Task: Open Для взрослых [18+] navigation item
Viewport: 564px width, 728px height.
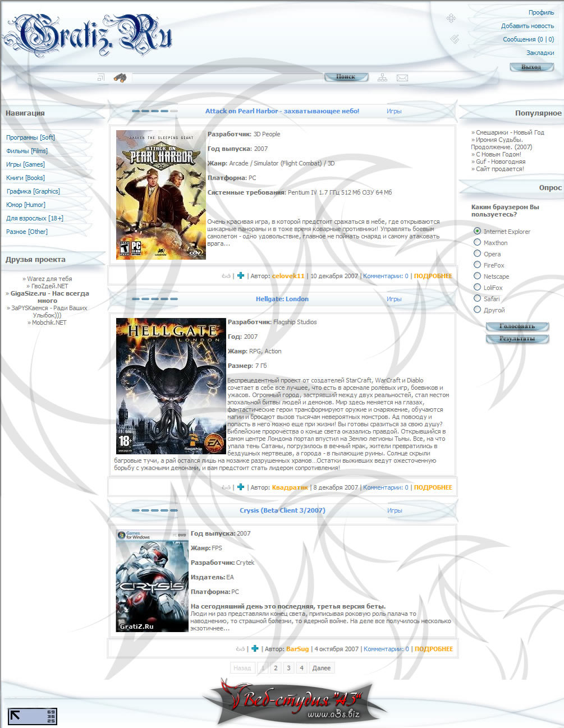Action: pos(35,218)
